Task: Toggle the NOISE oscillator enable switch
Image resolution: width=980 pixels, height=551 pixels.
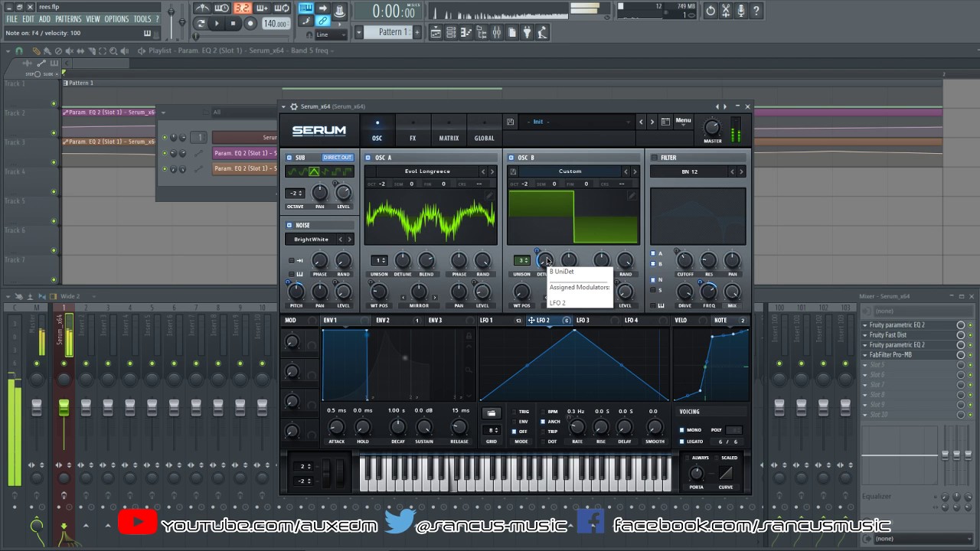Action: (289, 226)
